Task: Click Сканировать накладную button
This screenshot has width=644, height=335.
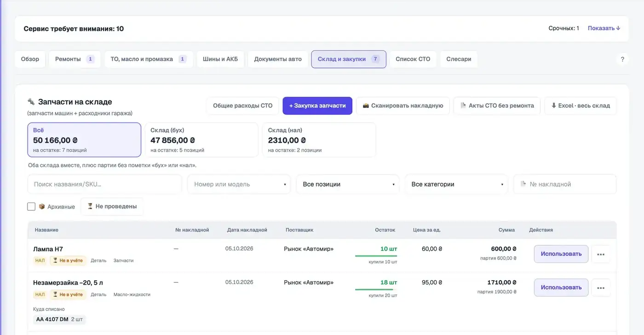Action: (x=403, y=105)
